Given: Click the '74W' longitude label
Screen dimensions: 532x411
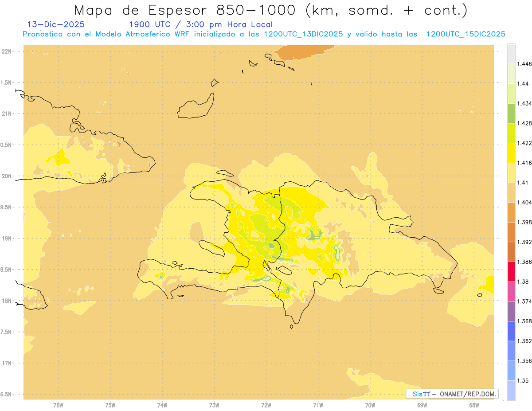Looking at the screenshot, I should point(162,405).
